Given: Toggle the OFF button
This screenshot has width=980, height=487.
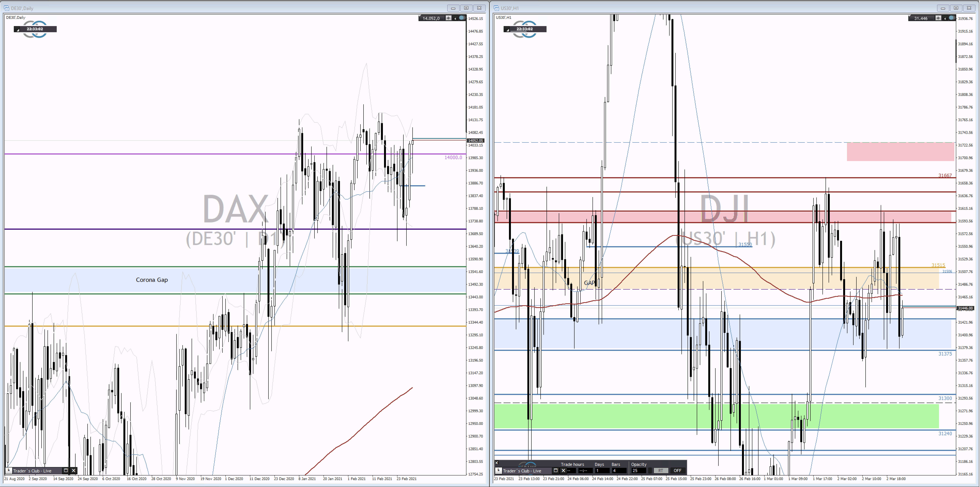Looking at the screenshot, I should (678, 471).
